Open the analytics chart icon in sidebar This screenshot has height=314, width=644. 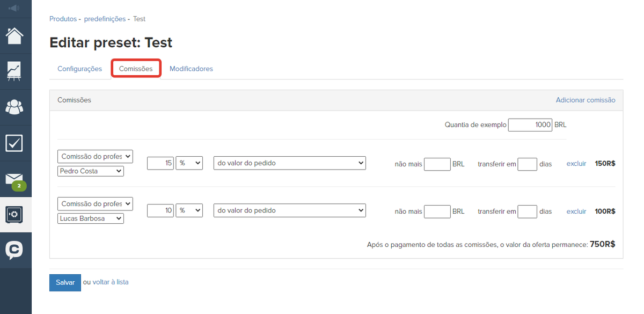(15, 71)
